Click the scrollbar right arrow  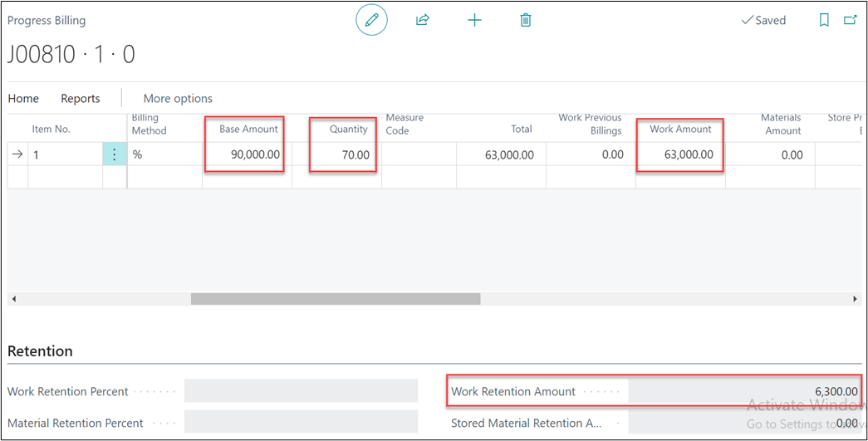coord(856,298)
